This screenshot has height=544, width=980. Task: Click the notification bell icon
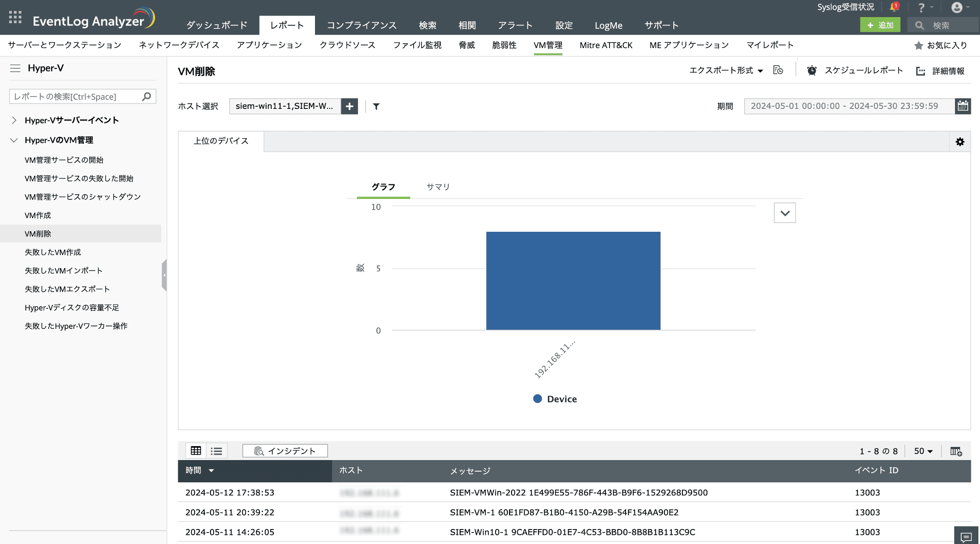(893, 7)
